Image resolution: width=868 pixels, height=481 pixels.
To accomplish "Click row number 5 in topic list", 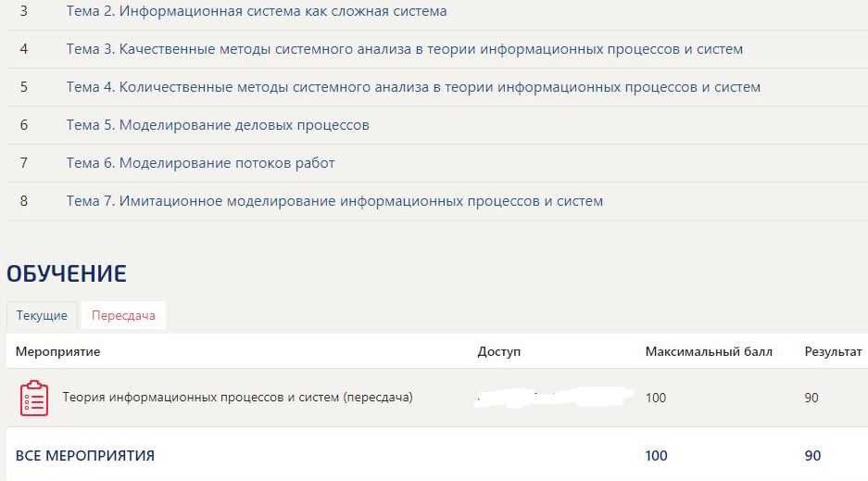I will (24, 87).
